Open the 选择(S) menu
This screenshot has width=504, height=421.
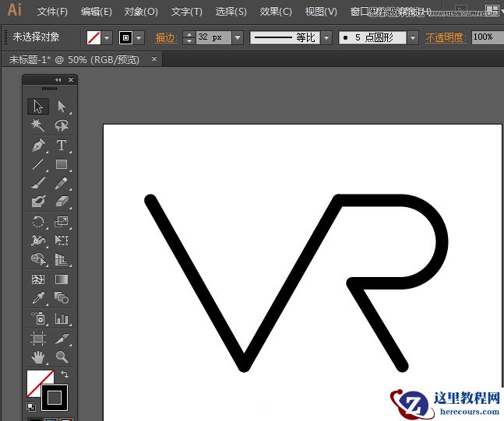point(231,12)
